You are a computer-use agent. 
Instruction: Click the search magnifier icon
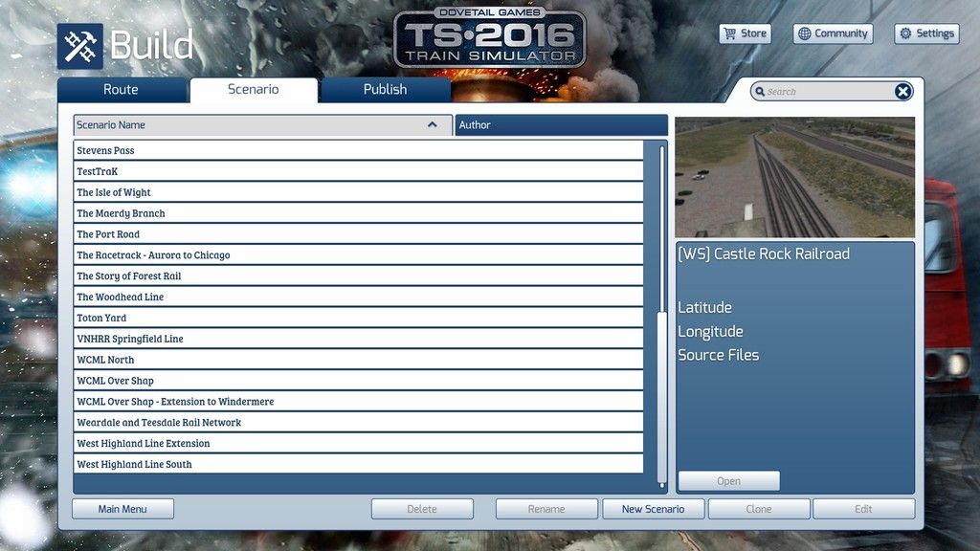[760, 92]
